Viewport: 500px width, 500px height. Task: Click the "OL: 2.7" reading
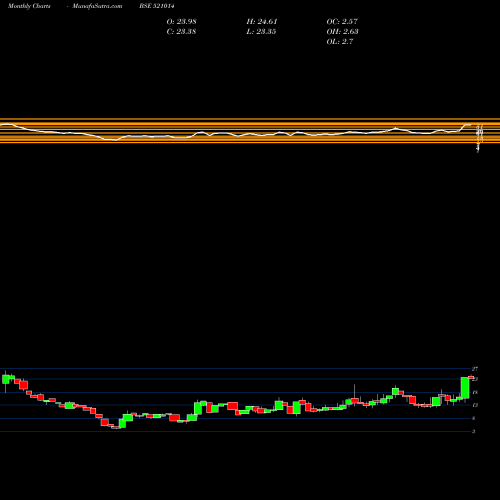340,42
